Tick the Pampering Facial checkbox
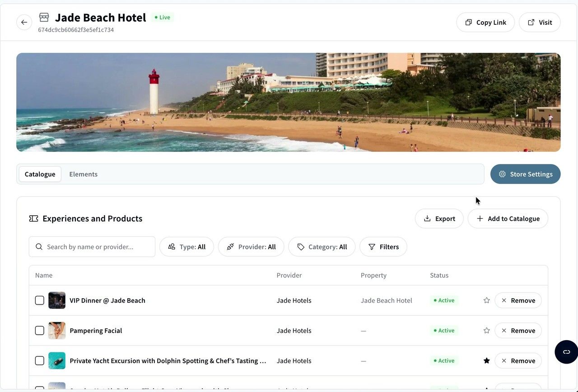 tap(40, 331)
